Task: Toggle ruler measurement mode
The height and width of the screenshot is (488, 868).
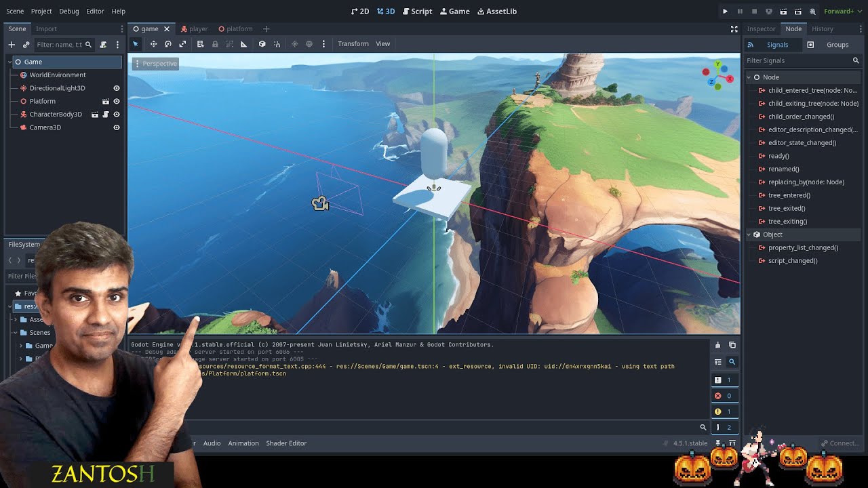Action: click(x=243, y=44)
